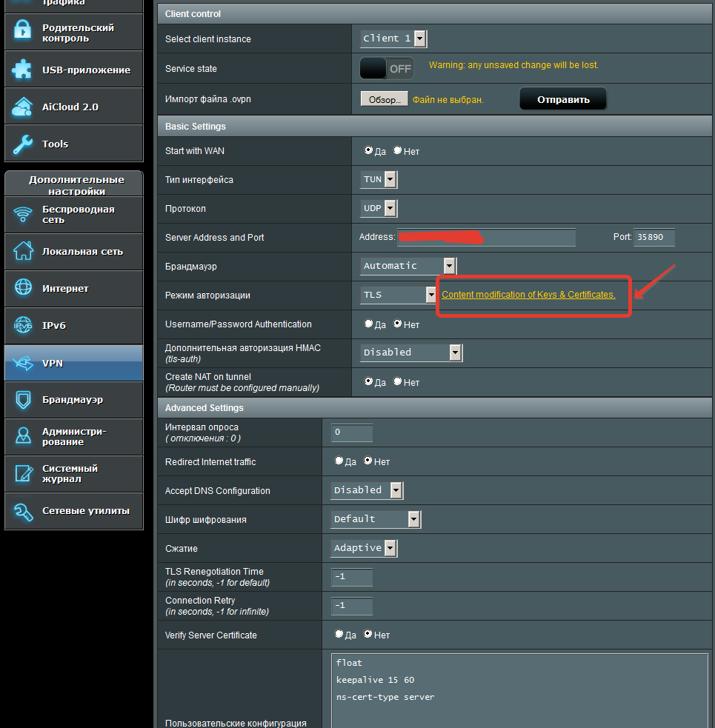The width and height of the screenshot is (715, 728).
Task: Open Content modification of Keys & Certificates link
Action: pos(528,295)
